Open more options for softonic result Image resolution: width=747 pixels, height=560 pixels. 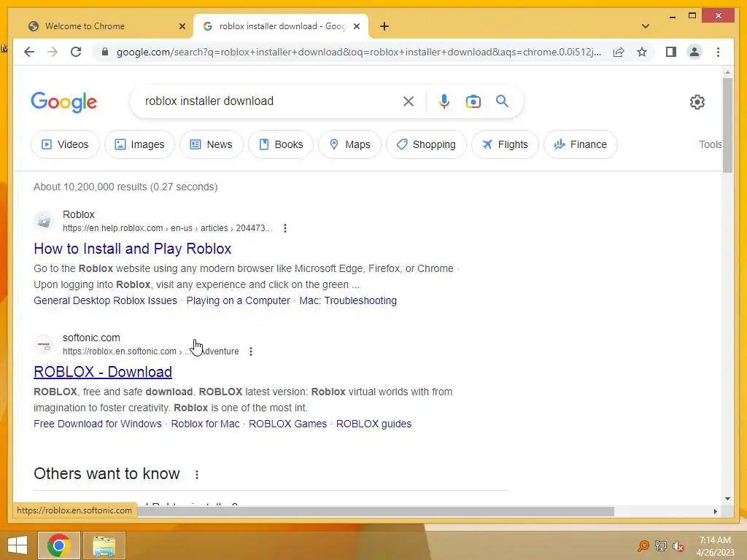click(x=251, y=351)
